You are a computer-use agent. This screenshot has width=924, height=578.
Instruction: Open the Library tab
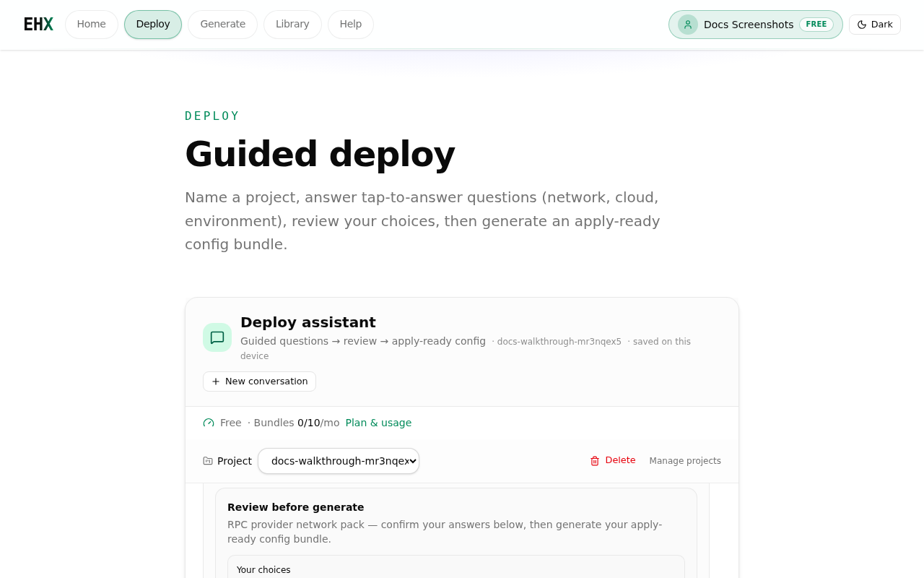(292, 25)
